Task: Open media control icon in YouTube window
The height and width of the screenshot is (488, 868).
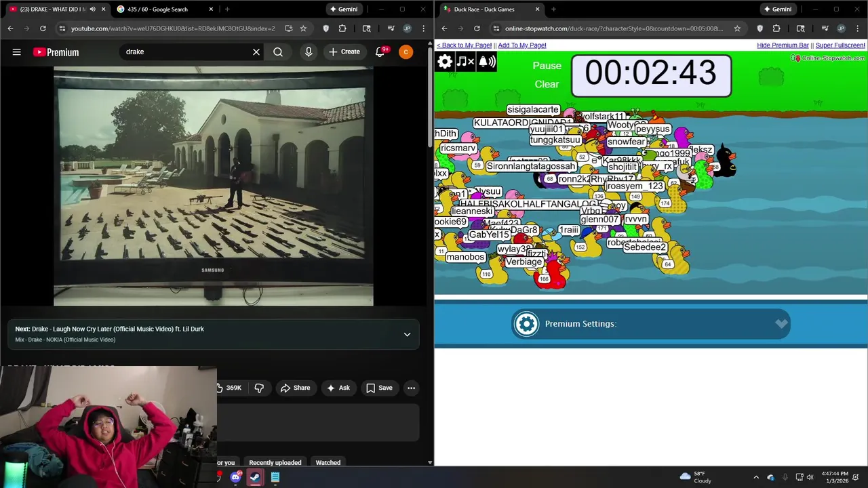Action: pyautogui.click(x=391, y=28)
